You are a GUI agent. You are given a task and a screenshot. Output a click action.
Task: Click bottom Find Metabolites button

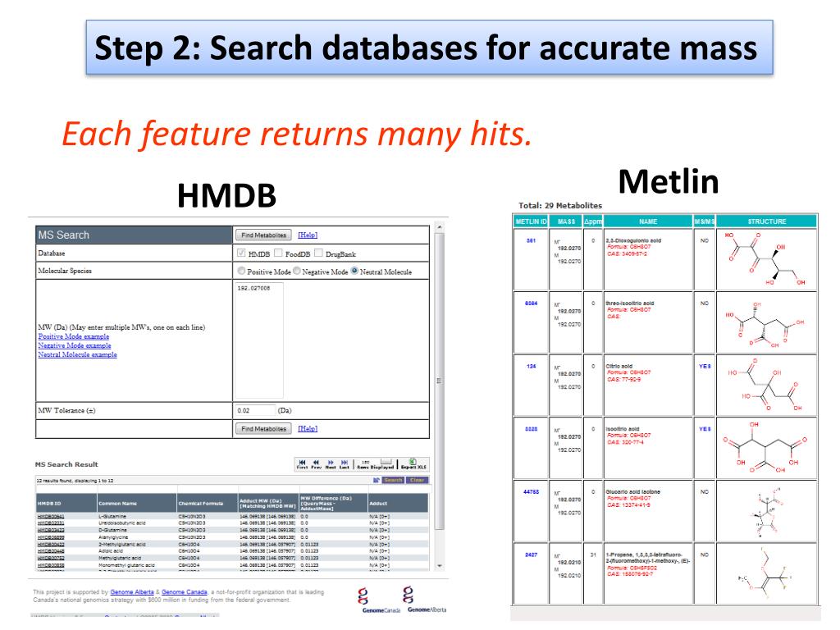[x=263, y=429]
